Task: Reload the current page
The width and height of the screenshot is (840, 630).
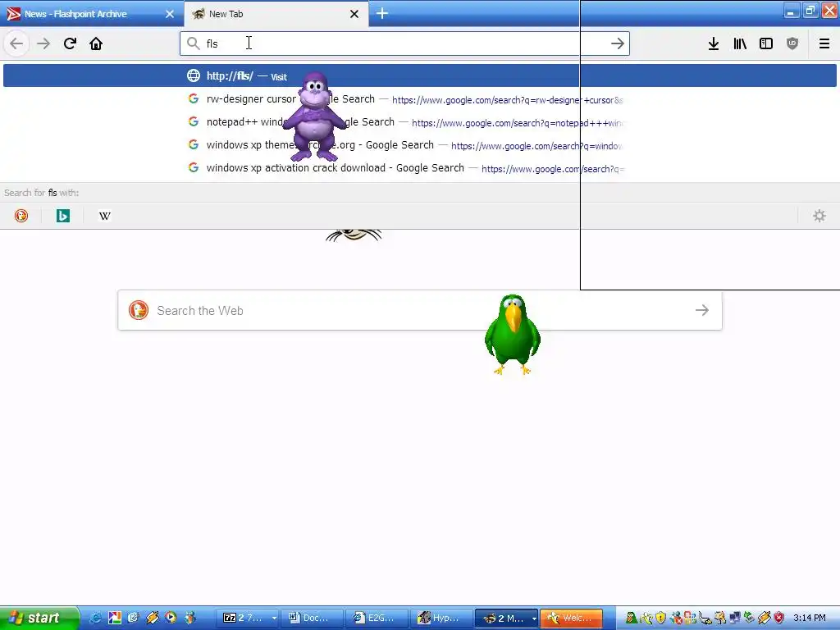Action: [70, 43]
